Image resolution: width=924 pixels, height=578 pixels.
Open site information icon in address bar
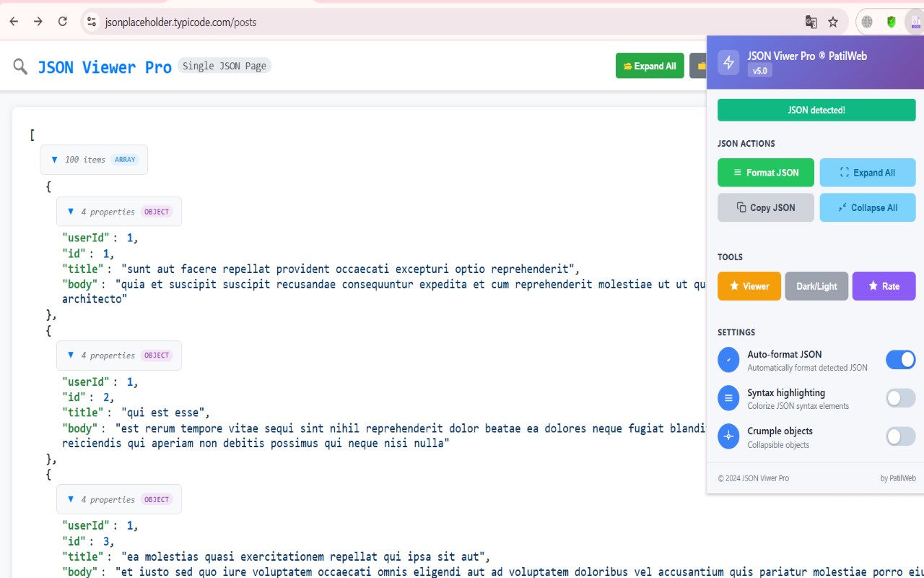coord(92,22)
